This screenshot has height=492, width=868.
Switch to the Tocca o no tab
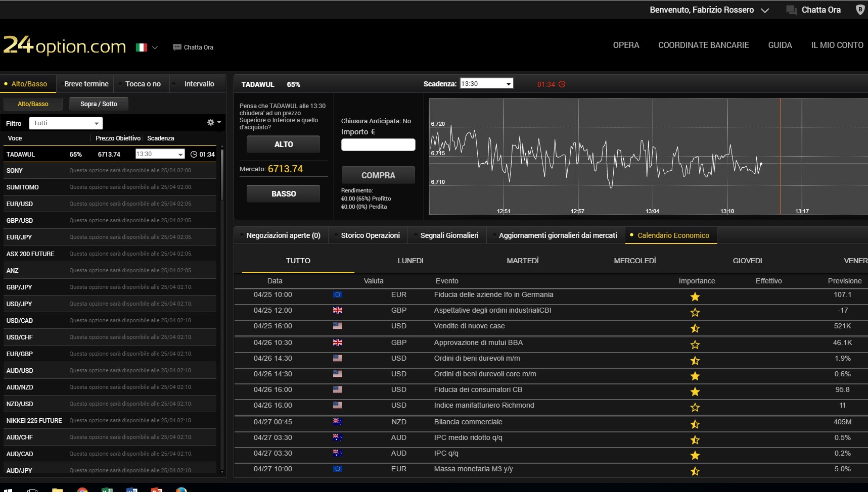[x=143, y=84]
